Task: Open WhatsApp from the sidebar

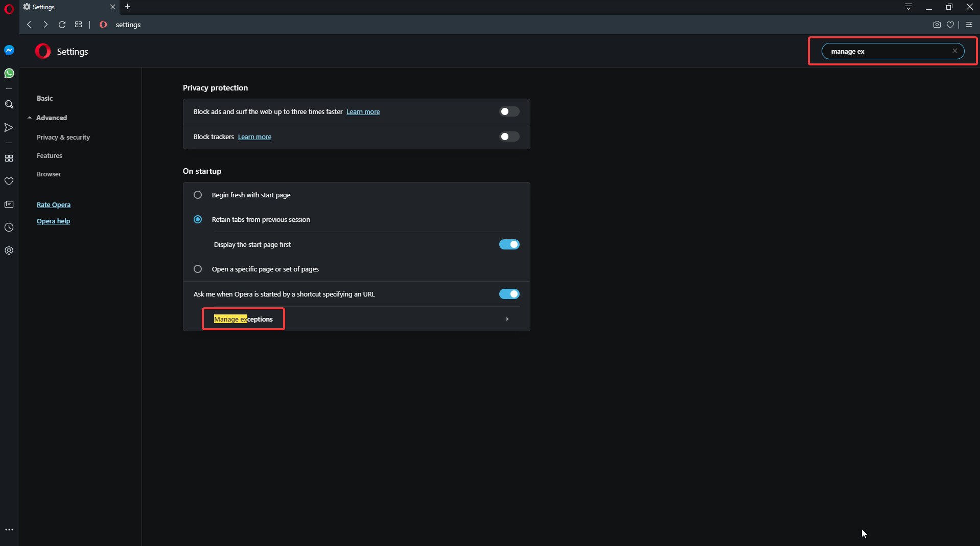Action: [x=9, y=74]
